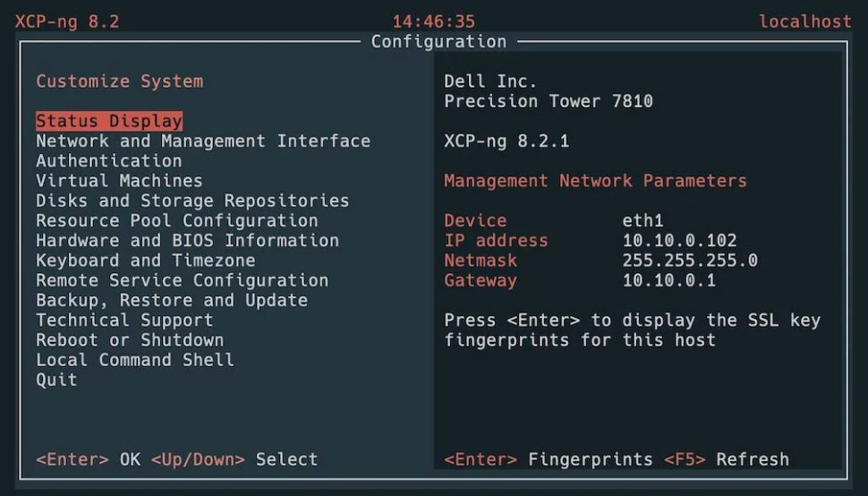This screenshot has width=868, height=496.
Task: Select Backup, Restore and Update
Action: click(x=172, y=300)
